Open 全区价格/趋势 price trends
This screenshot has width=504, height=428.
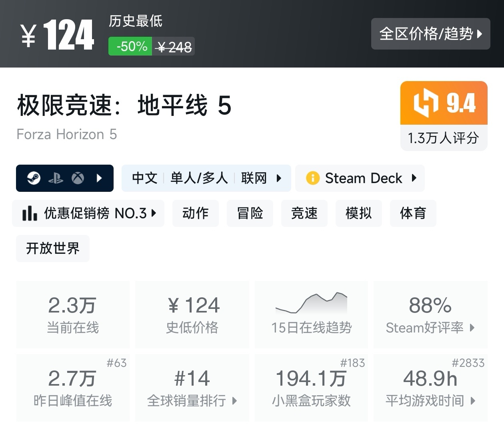(x=430, y=34)
